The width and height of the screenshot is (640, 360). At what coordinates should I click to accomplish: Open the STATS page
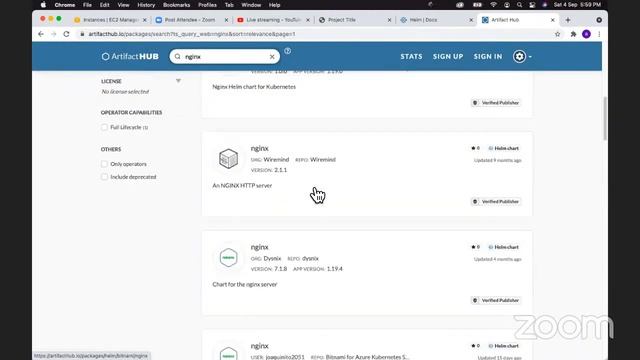pos(411,56)
